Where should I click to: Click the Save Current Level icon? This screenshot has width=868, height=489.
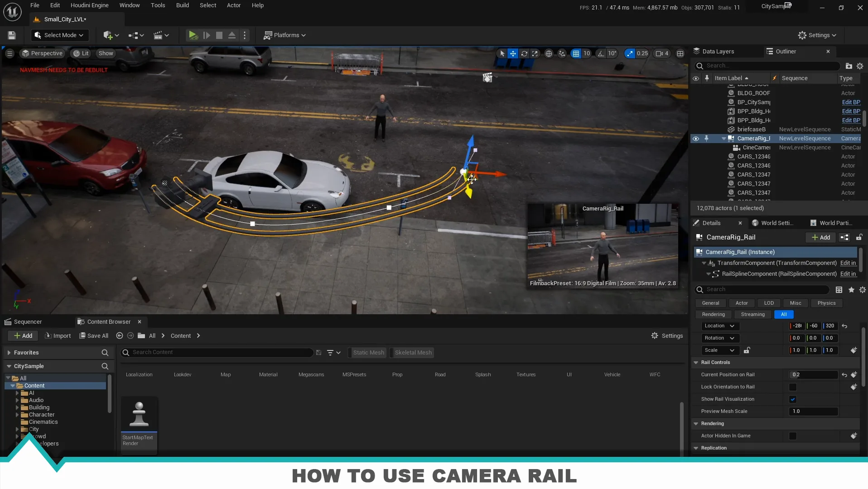coord(11,35)
